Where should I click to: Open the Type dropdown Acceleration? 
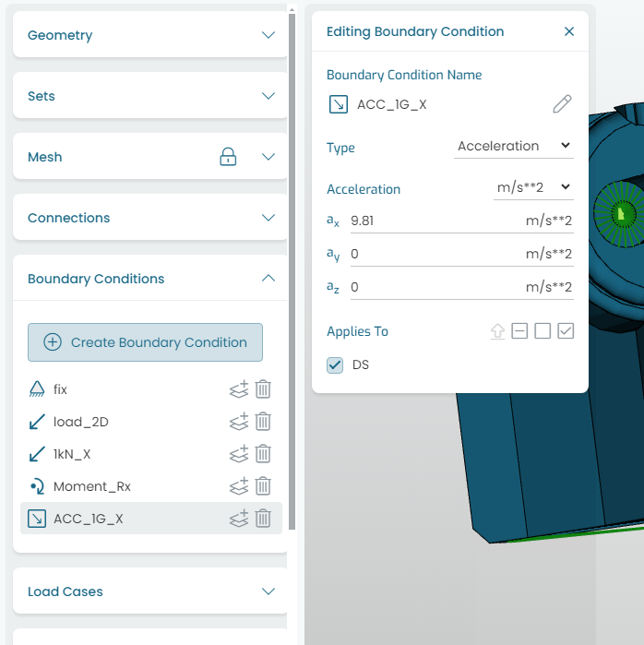pos(514,146)
